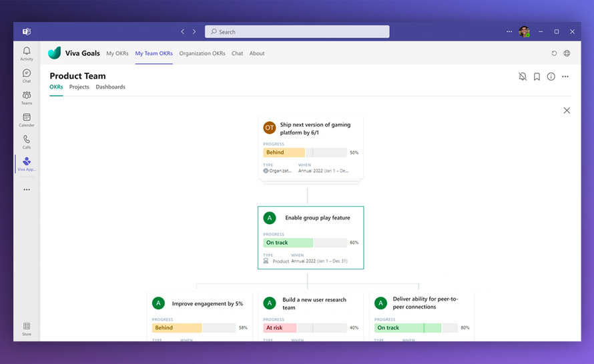Click the Viva Goals logo
Screen dimensions: 594x364
coord(54,53)
